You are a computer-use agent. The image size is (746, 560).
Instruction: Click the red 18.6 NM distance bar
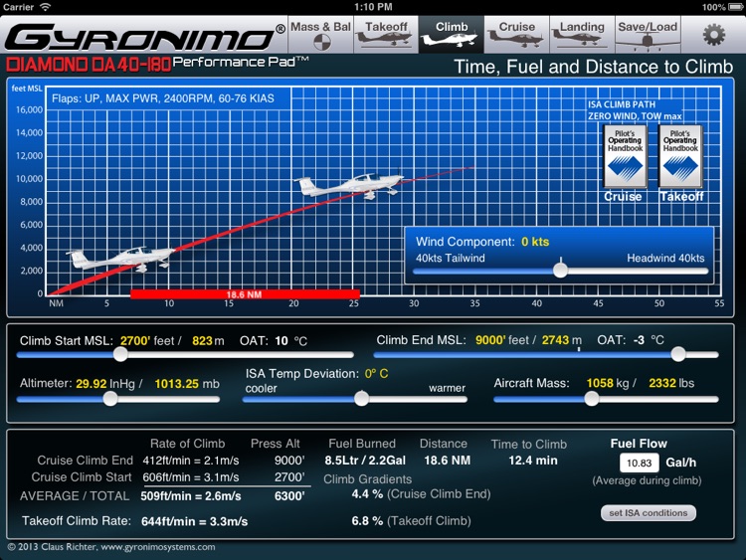coord(245,294)
